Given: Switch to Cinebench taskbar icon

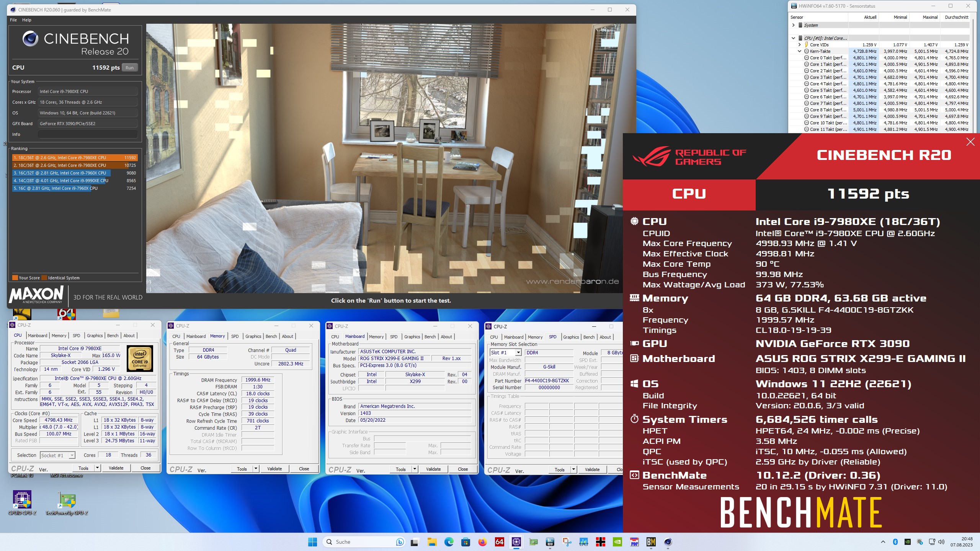Looking at the screenshot, I should tap(668, 542).
